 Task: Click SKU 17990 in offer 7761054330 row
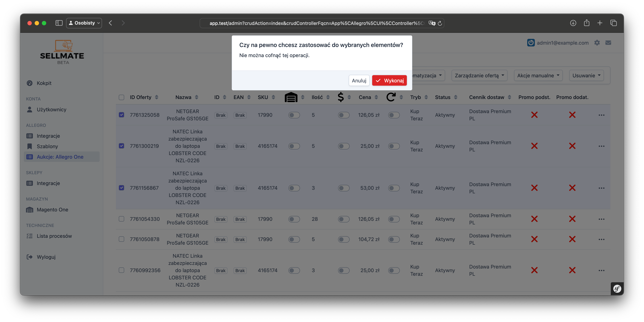coord(265,219)
